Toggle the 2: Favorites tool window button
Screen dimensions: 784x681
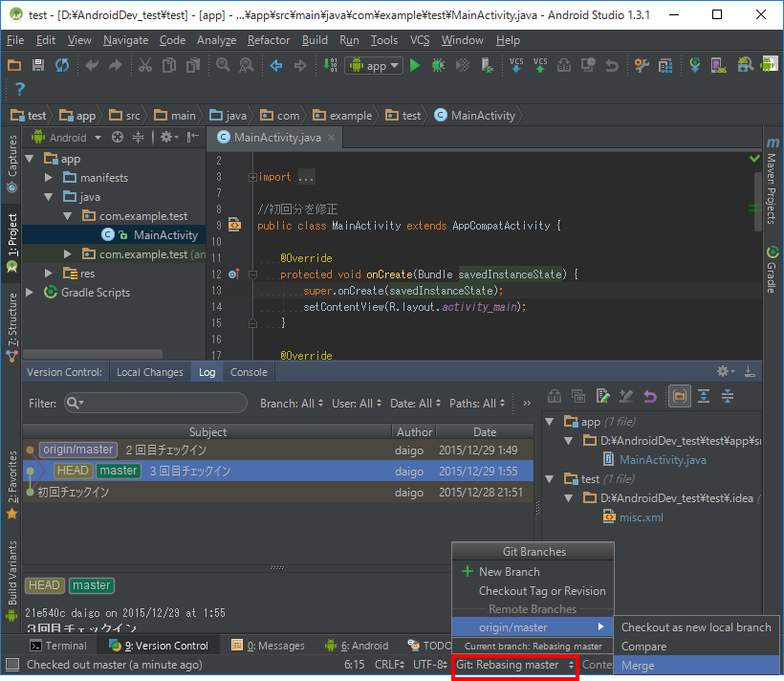coord(12,485)
